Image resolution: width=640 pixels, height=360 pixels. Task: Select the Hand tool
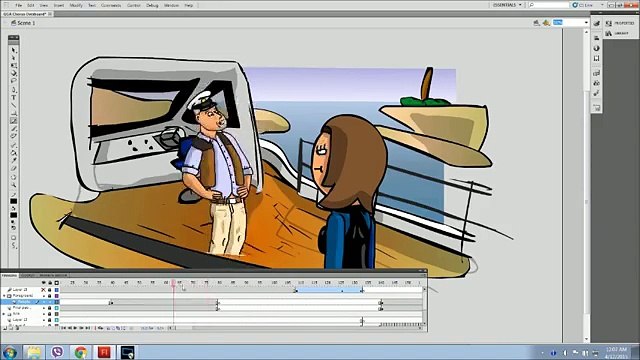click(13, 177)
